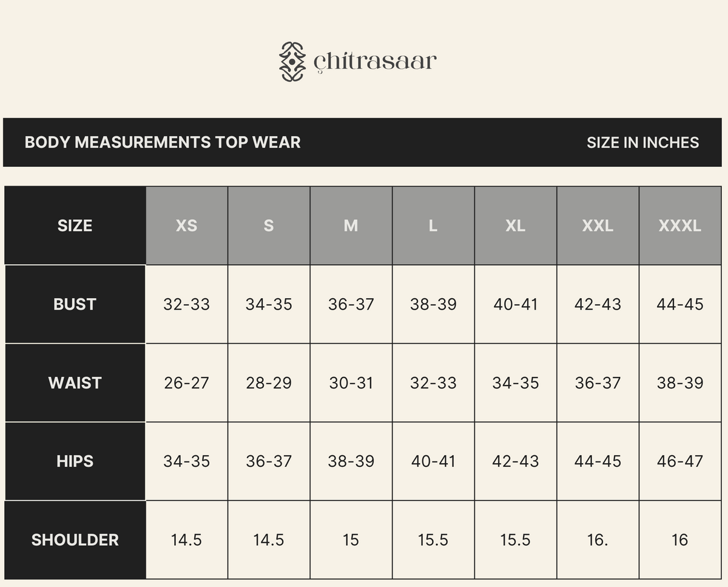This screenshot has height=587, width=728.
Task: Click the HIPS row label
Action: tap(75, 461)
